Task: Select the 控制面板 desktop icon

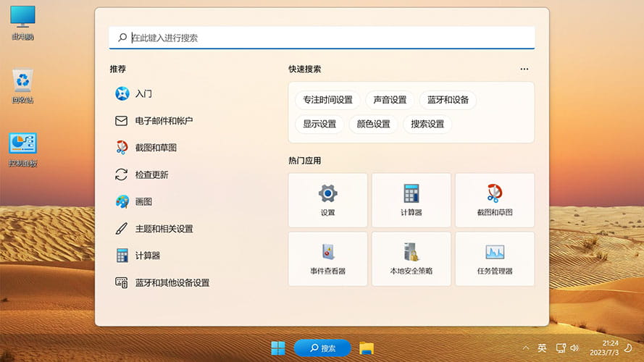Action: click(23, 150)
